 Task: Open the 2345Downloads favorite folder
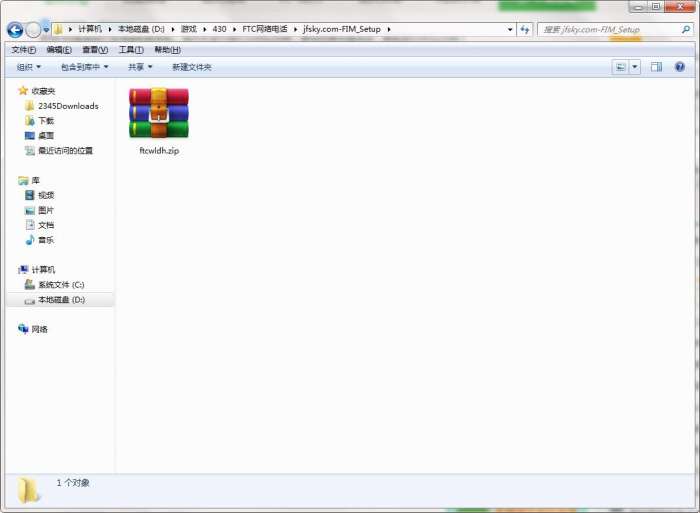(68, 106)
